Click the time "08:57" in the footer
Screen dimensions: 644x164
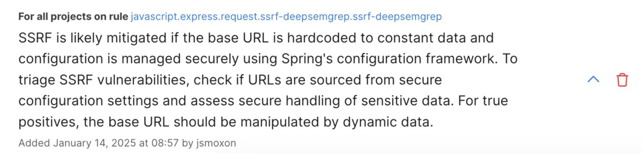click(x=165, y=143)
